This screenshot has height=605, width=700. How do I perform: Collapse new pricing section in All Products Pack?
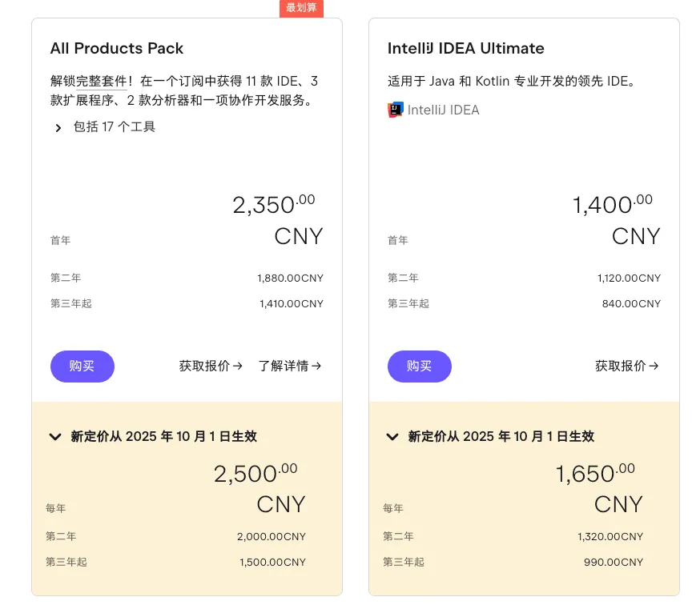(55, 437)
